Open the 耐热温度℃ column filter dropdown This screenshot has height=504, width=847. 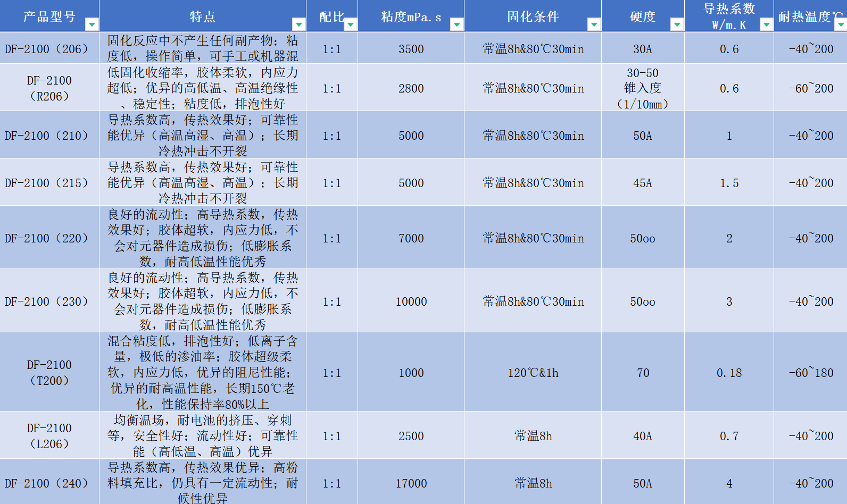point(841,24)
